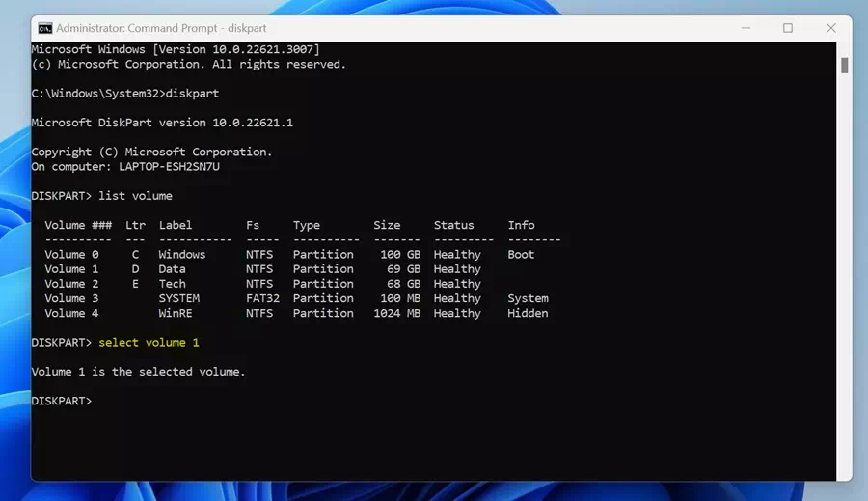The width and height of the screenshot is (868, 501).
Task: Click the 'Hidden' info value
Action: [528, 313]
